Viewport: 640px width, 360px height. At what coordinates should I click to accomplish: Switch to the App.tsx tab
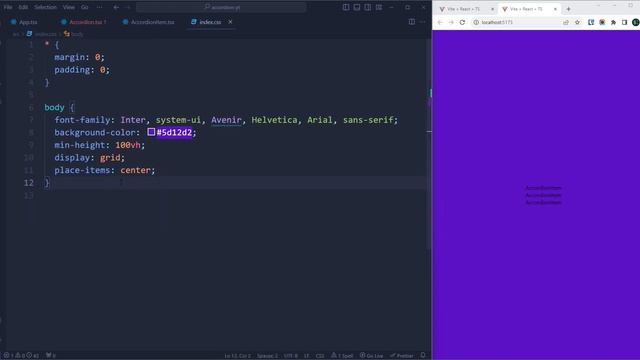(x=24, y=22)
